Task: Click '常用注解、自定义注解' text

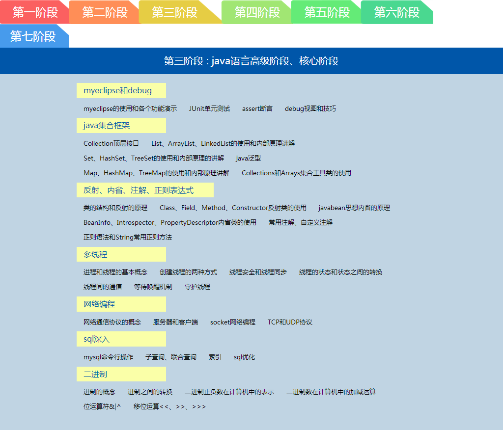Action: (301, 222)
